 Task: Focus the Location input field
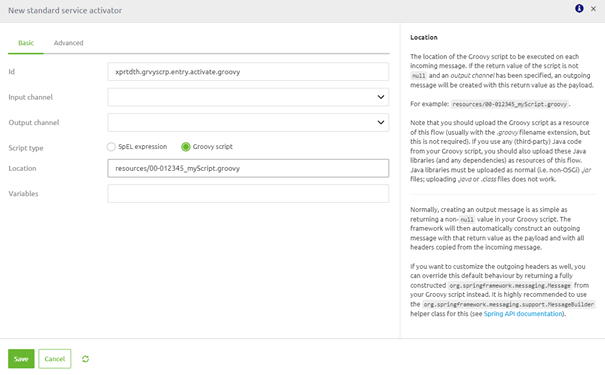coord(248,168)
